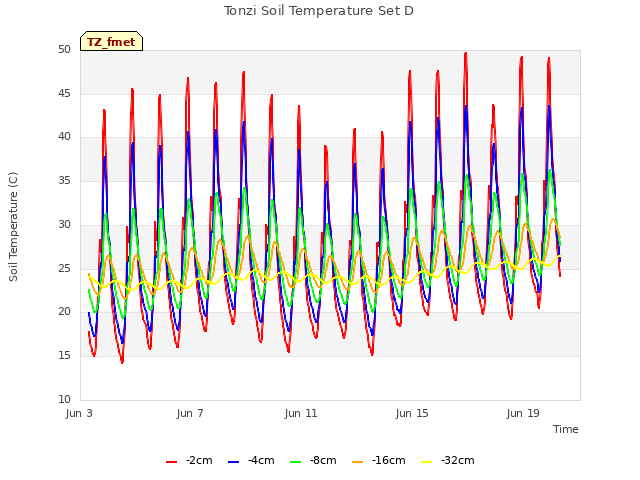Click the Jun 15 x-axis tick label
The width and height of the screenshot is (640, 480).
tap(412, 413)
